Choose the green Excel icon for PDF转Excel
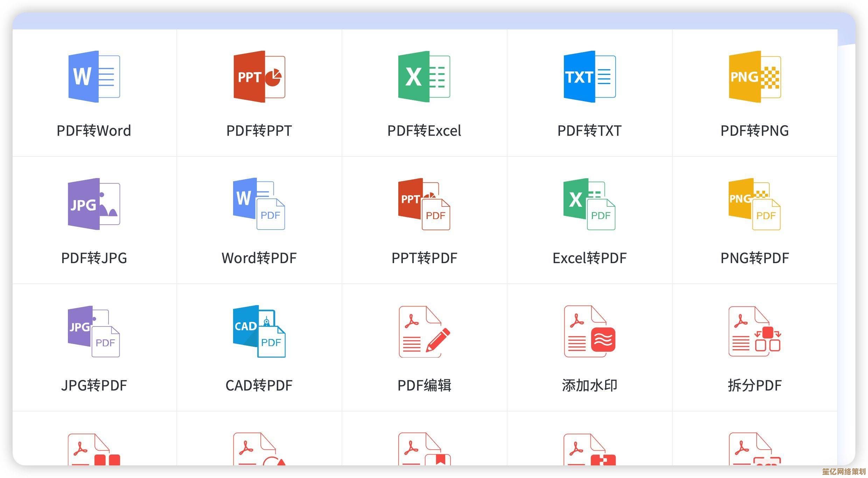 424,77
